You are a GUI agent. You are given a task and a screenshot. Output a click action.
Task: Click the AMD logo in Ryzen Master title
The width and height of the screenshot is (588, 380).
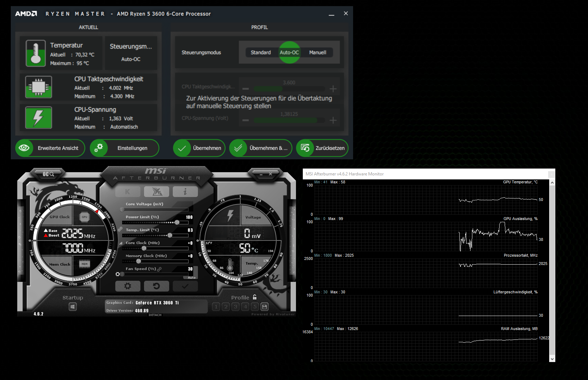[26, 14]
